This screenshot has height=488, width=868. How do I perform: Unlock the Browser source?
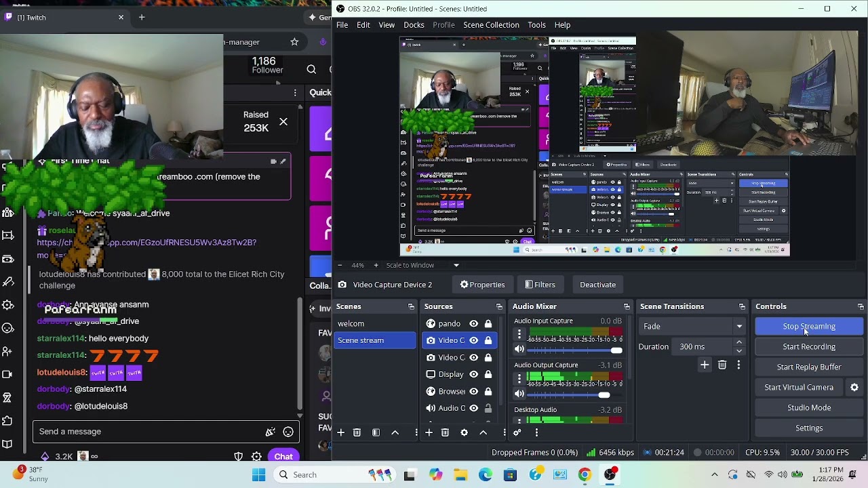click(488, 391)
